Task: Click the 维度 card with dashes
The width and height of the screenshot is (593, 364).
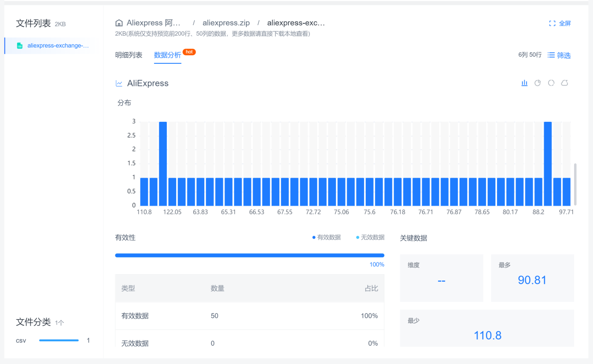Action: (441, 278)
